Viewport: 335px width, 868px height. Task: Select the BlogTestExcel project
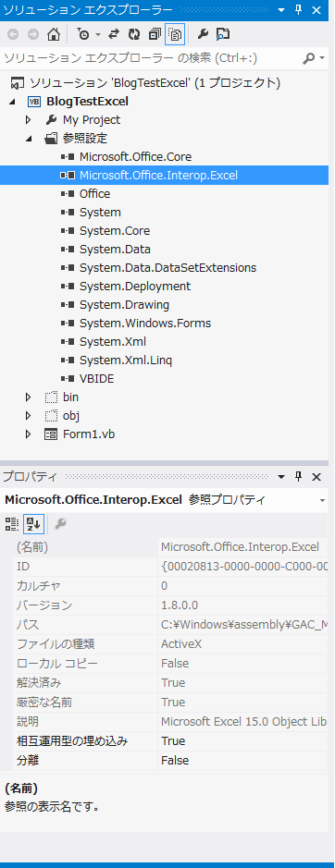click(88, 102)
